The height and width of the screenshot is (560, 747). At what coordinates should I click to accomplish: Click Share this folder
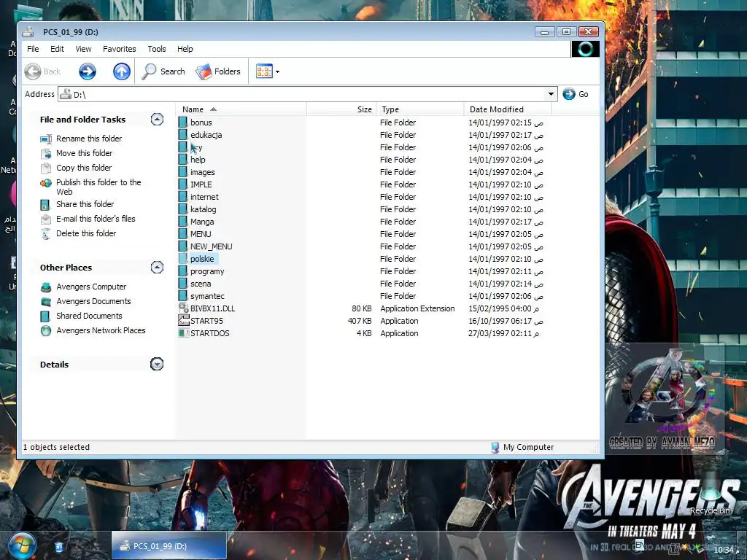(85, 204)
